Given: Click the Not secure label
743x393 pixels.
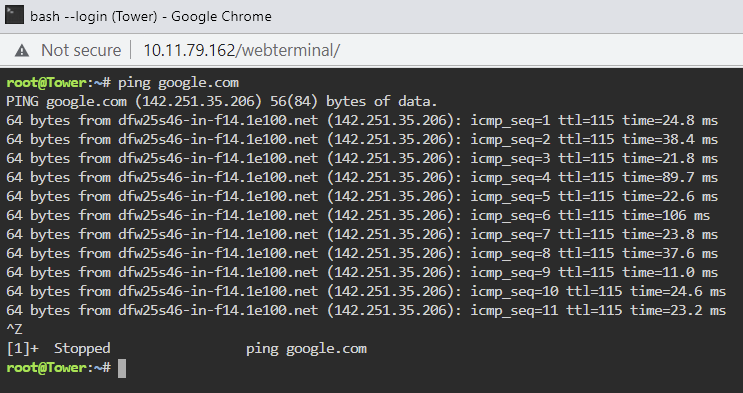Looking at the screenshot, I should [x=81, y=50].
